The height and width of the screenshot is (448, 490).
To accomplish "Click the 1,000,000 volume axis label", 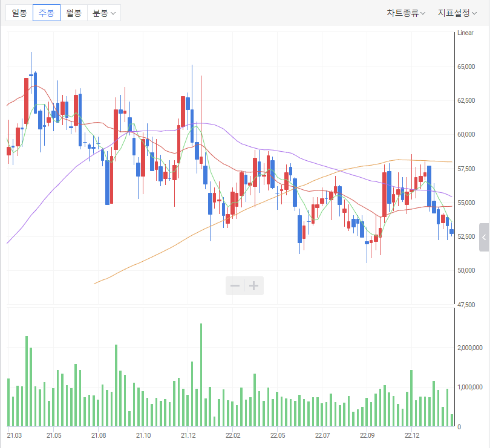I will tap(469, 387).
